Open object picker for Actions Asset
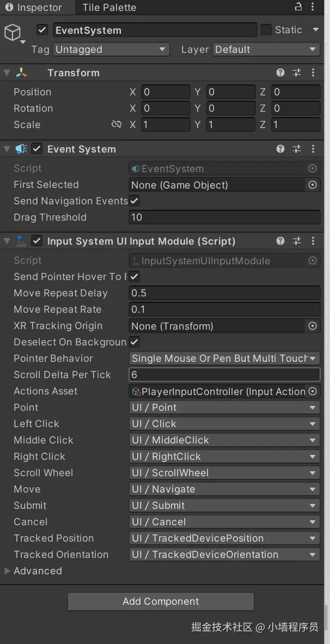This screenshot has width=330, height=644. tap(313, 391)
